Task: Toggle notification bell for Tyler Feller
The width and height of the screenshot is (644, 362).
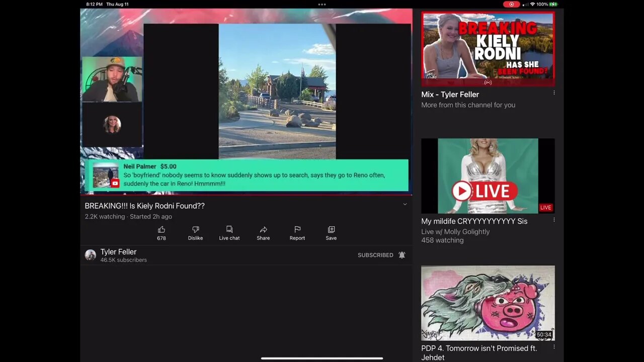Action: [x=402, y=255]
